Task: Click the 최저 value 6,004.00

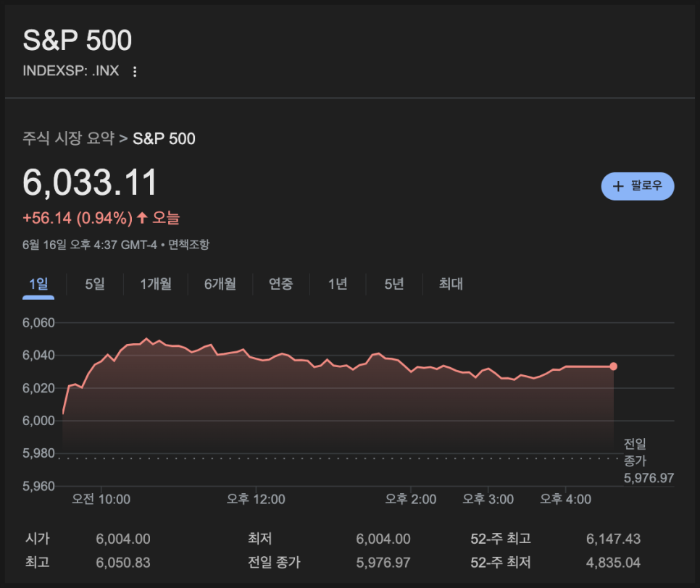Action: point(383,539)
